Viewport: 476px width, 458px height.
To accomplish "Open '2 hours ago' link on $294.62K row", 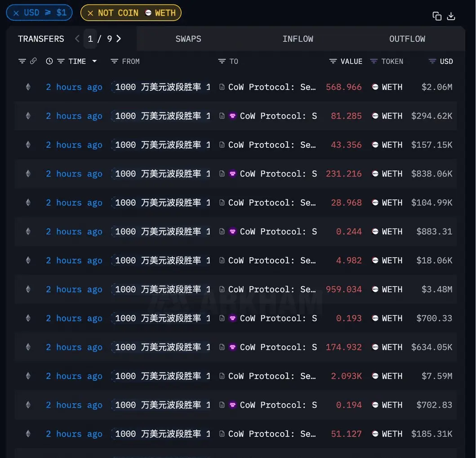I will pyautogui.click(x=74, y=116).
